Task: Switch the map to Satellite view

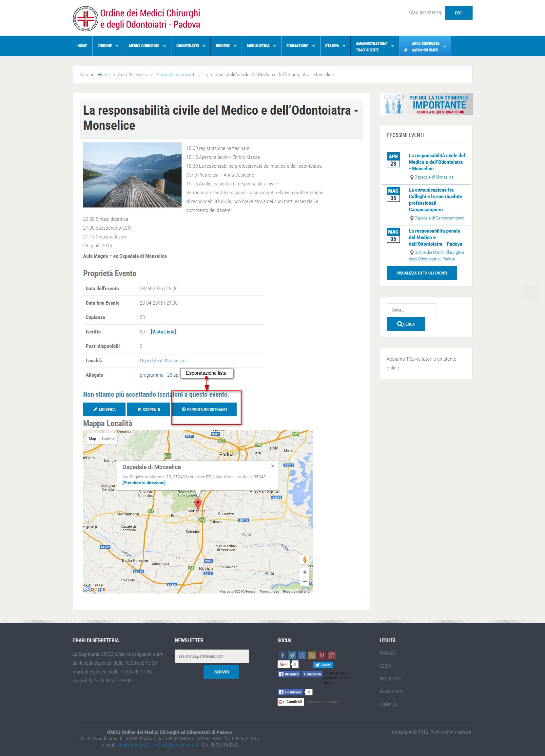Action: [108, 439]
